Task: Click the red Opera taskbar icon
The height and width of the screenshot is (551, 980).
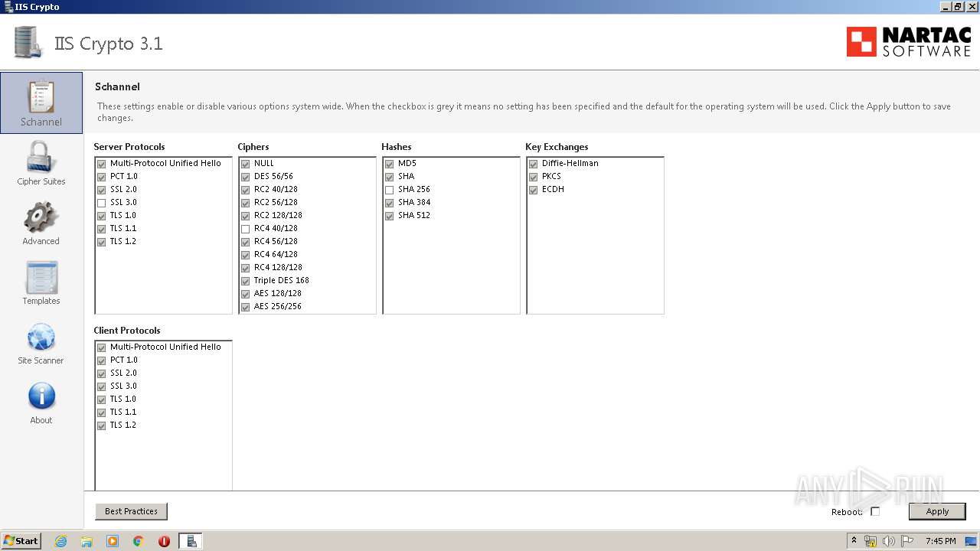Action: (x=164, y=541)
